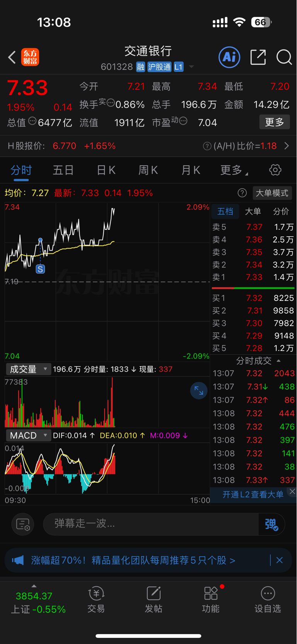Switch to 月K tab
This screenshot has width=297, height=644.
click(190, 170)
